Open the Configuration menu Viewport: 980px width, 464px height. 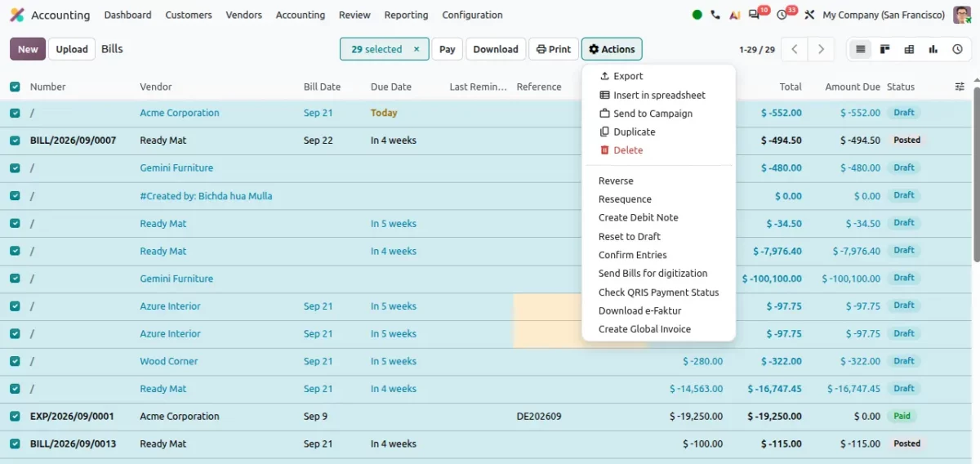[x=472, y=15]
